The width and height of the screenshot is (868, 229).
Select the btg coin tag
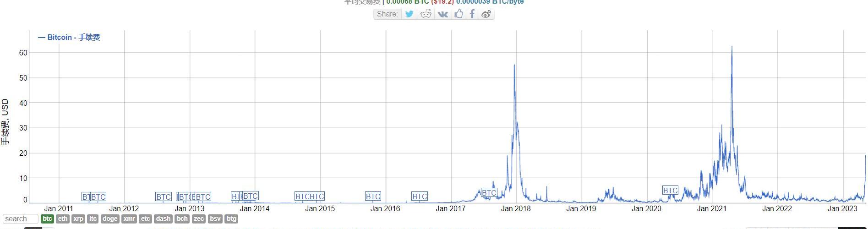tap(232, 219)
